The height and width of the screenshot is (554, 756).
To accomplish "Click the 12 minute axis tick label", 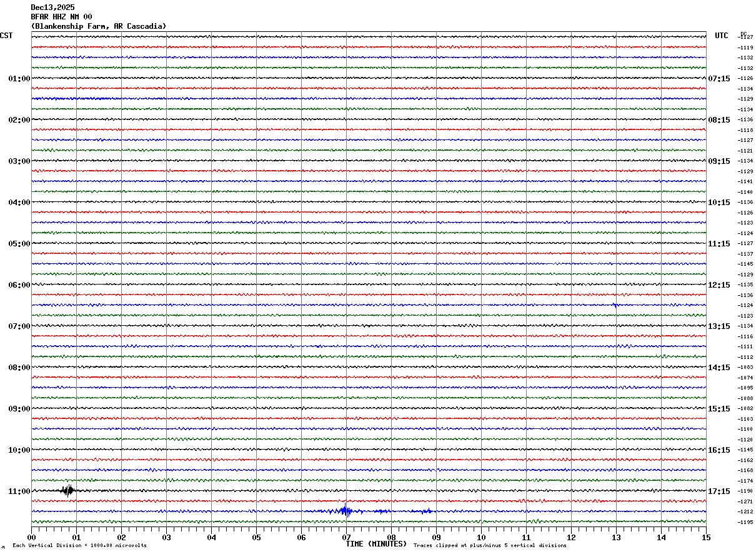I will click(571, 537).
